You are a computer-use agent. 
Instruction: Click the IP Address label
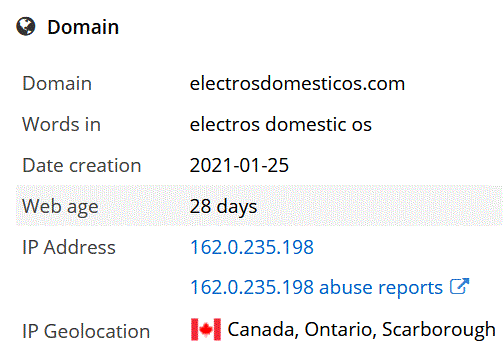[69, 247]
